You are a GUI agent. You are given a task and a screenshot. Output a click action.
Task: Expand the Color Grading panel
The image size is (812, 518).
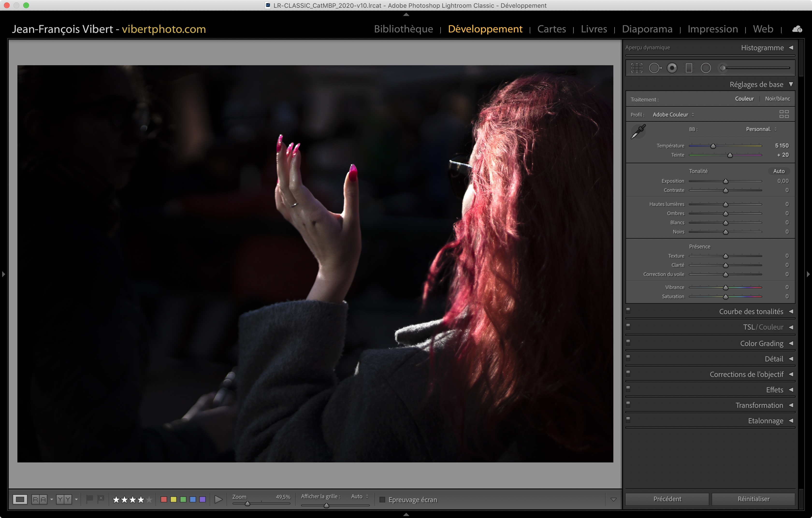click(x=761, y=343)
